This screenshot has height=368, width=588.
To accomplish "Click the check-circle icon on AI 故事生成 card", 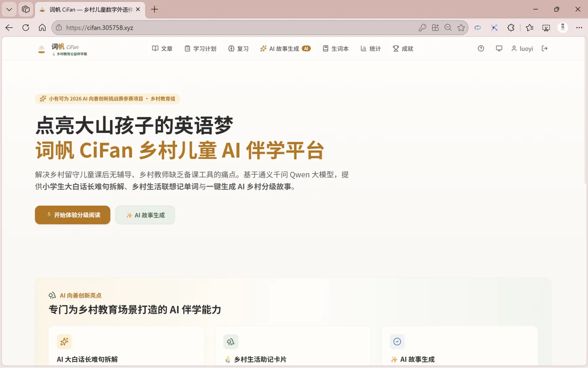I will tap(397, 342).
